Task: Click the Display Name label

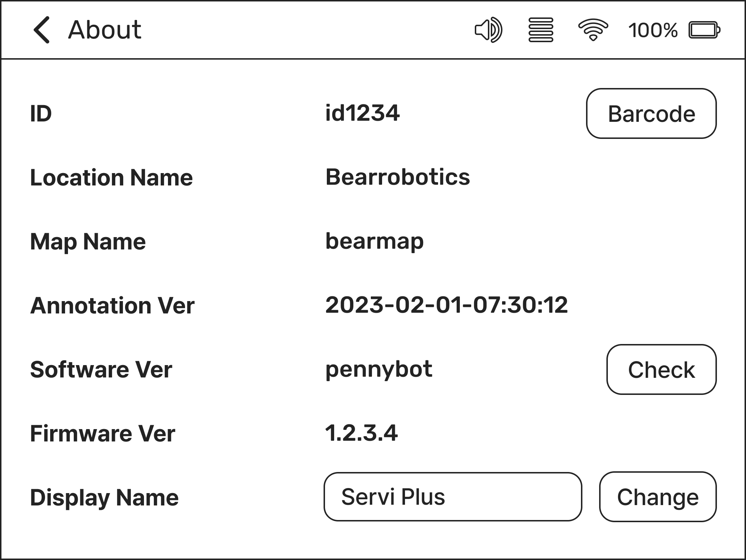Action: pyautogui.click(x=104, y=497)
